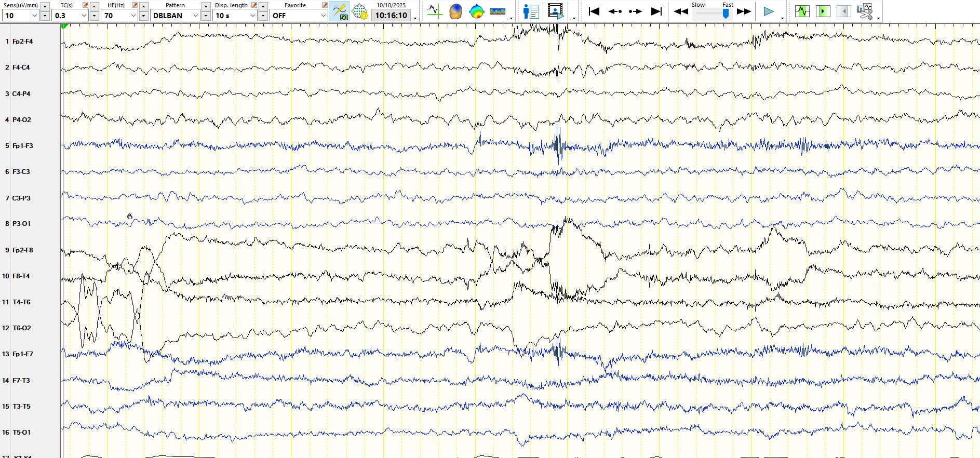Click the grey left-arrow panel icon

pos(844,11)
